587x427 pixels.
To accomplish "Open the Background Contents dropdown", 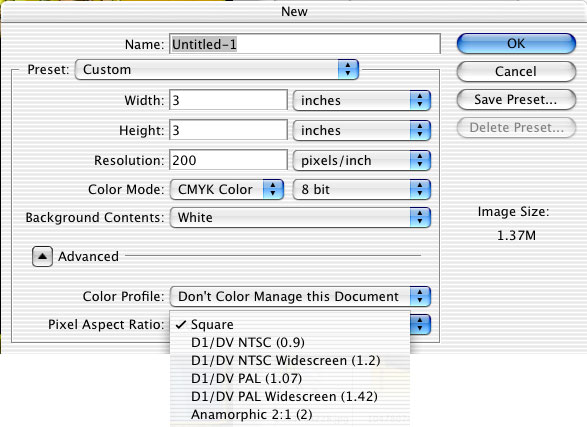I will tap(300, 217).
